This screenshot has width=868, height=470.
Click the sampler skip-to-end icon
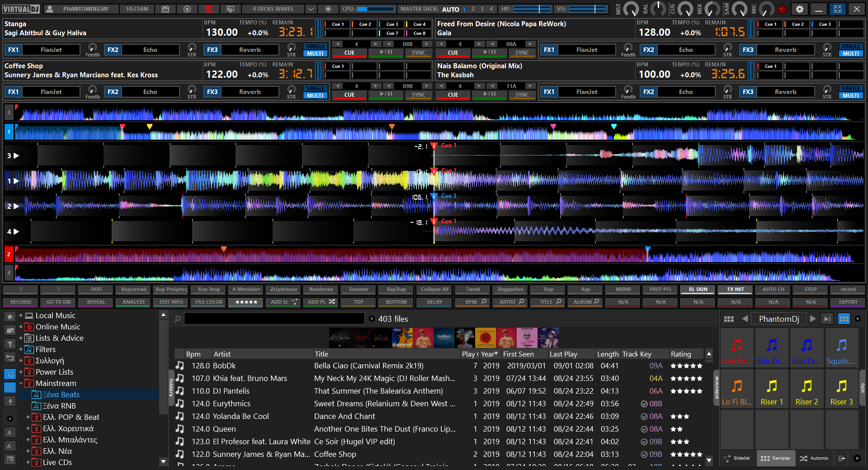pyautogui.click(x=827, y=319)
